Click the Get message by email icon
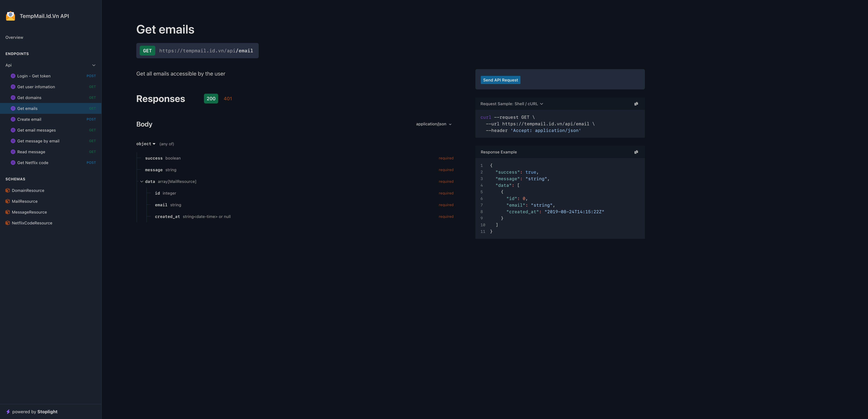868x419 pixels. pos(13,141)
